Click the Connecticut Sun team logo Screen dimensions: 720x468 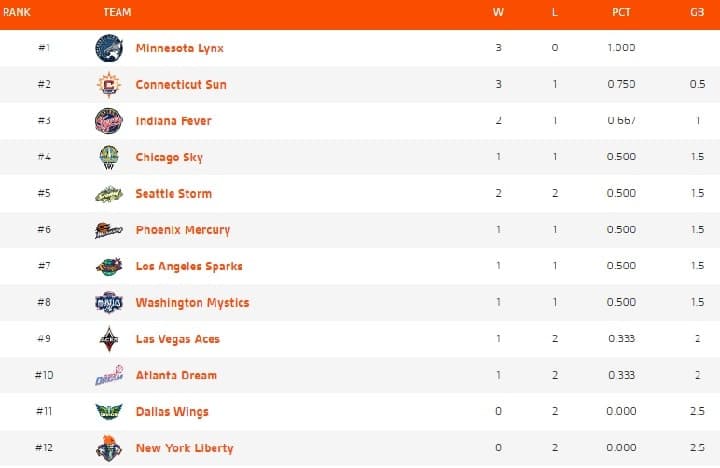(x=108, y=84)
